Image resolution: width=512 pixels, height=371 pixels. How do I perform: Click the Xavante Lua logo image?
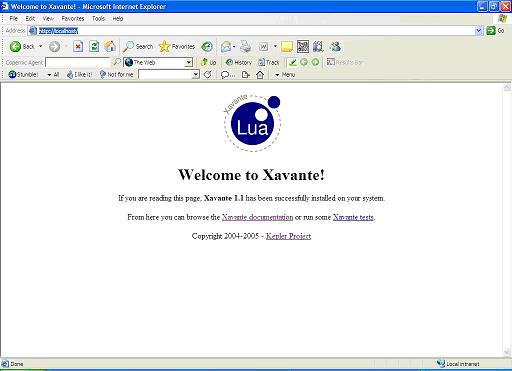[x=252, y=123]
